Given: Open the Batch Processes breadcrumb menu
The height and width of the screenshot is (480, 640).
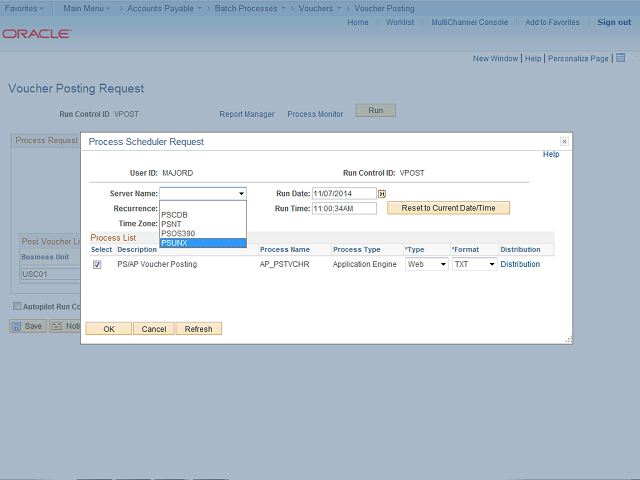Looking at the screenshot, I should [x=250, y=8].
